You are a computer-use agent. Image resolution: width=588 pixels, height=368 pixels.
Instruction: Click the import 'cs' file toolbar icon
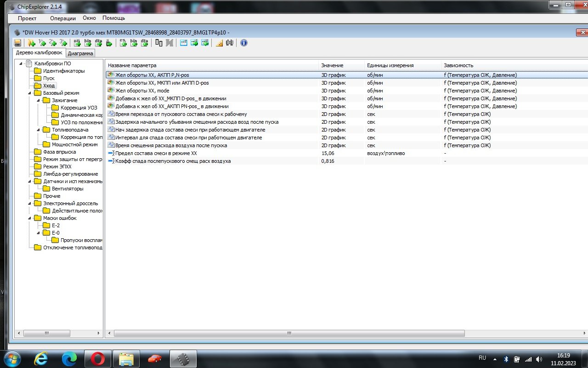(x=123, y=43)
